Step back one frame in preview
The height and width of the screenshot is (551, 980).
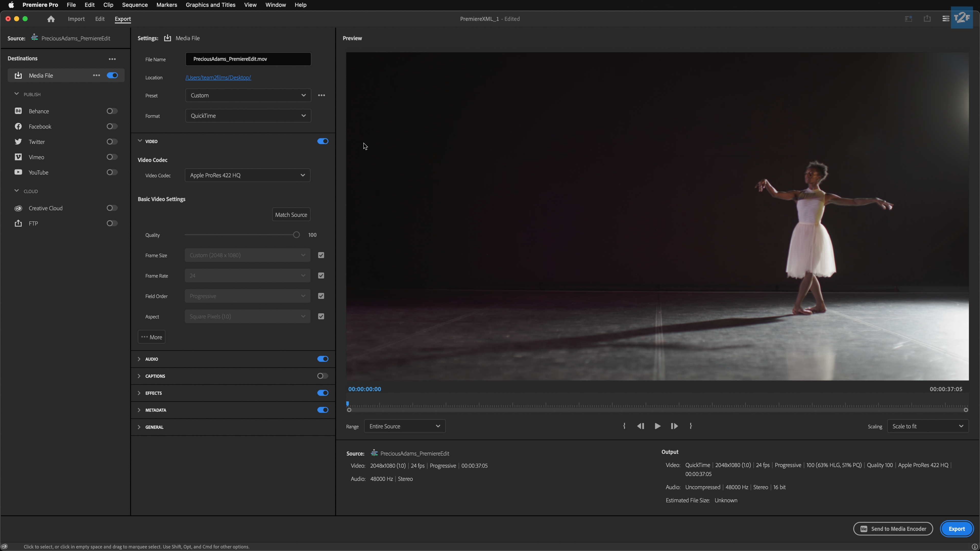pyautogui.click(x=641, y=426)
